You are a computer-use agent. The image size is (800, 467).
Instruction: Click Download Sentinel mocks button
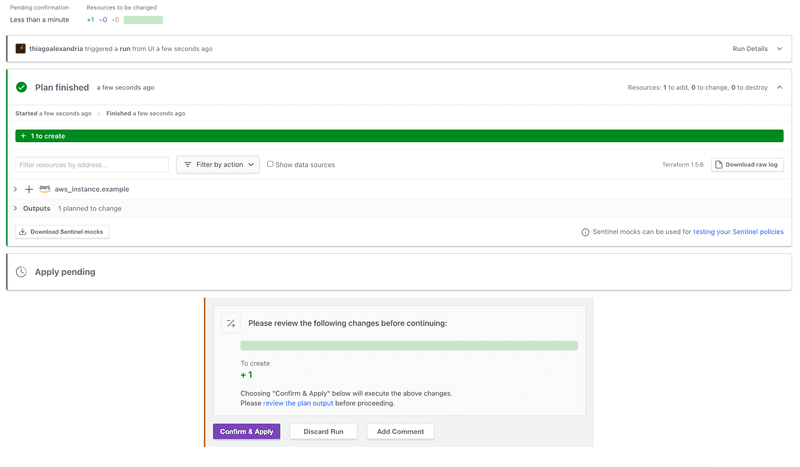[62, 232]
